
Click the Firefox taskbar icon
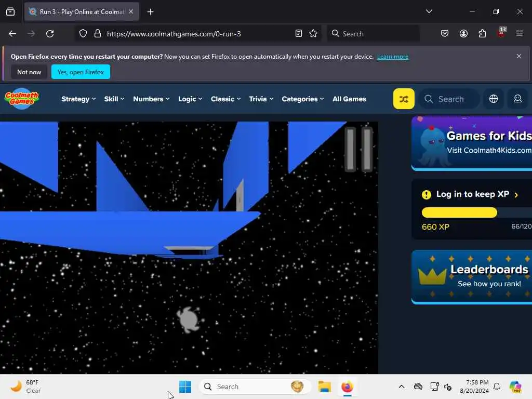click(x=347, y=387)
